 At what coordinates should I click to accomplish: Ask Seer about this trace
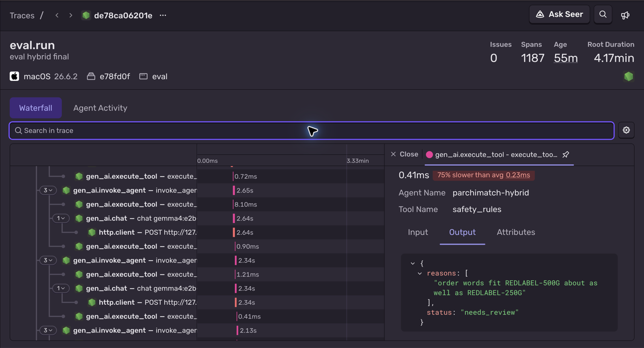(x=559, y=15)
